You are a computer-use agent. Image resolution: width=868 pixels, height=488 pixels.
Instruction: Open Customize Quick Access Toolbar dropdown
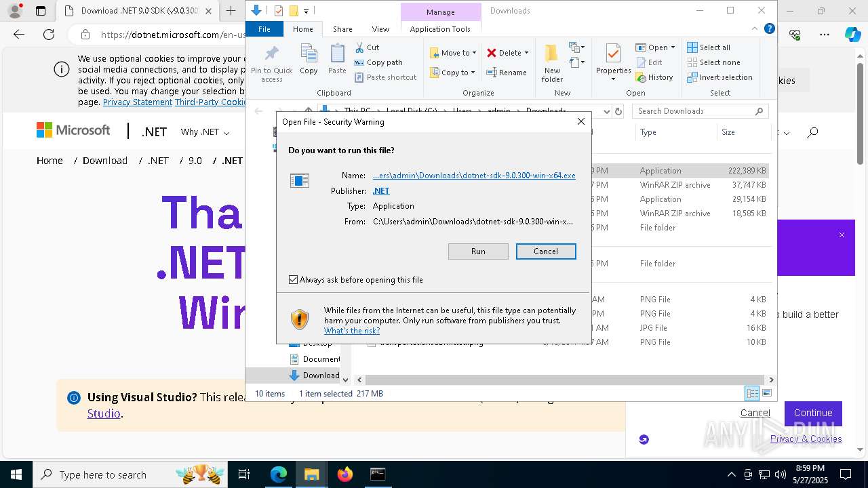(307, 11)
